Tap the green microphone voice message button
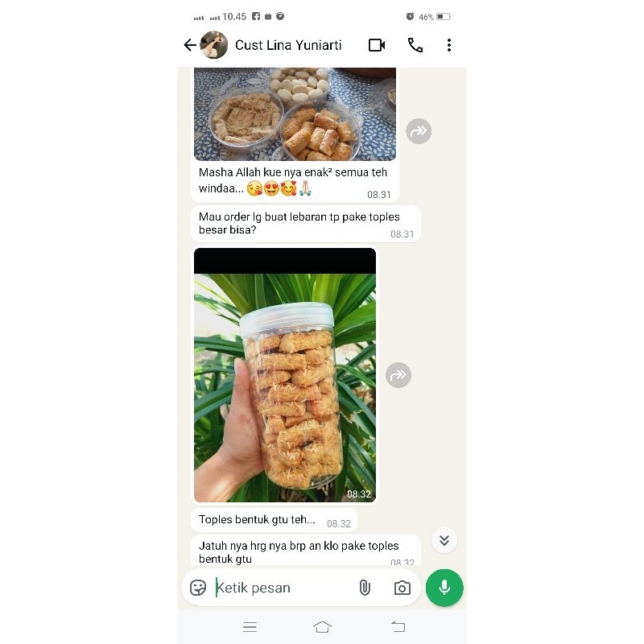The image size is (644, 644). point(444,588)
